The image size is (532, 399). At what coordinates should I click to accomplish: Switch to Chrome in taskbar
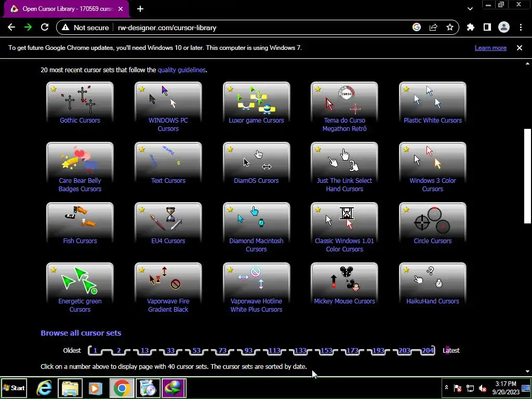coord(122,388)
